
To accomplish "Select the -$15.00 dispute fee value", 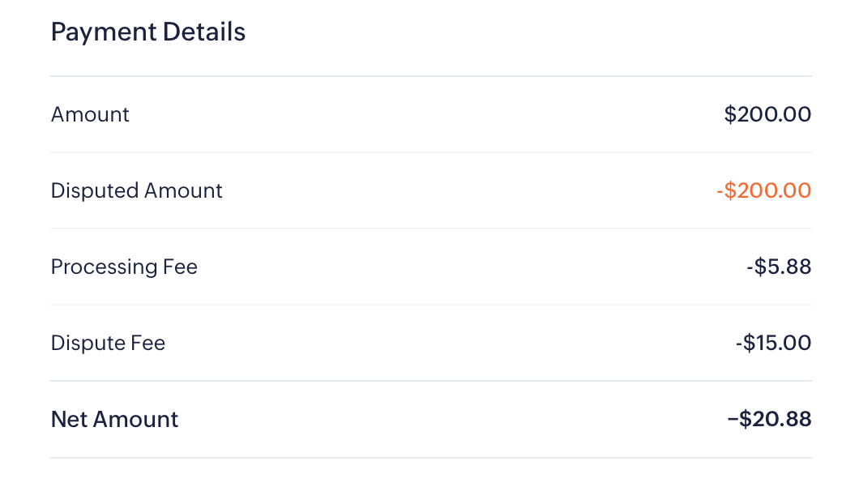I will click(773, 343).
